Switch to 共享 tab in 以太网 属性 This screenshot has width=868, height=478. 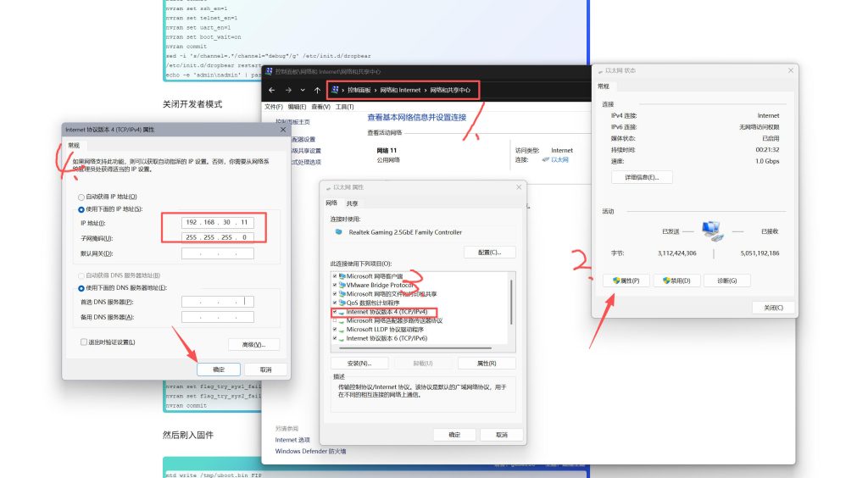click(x=352, y=203)
